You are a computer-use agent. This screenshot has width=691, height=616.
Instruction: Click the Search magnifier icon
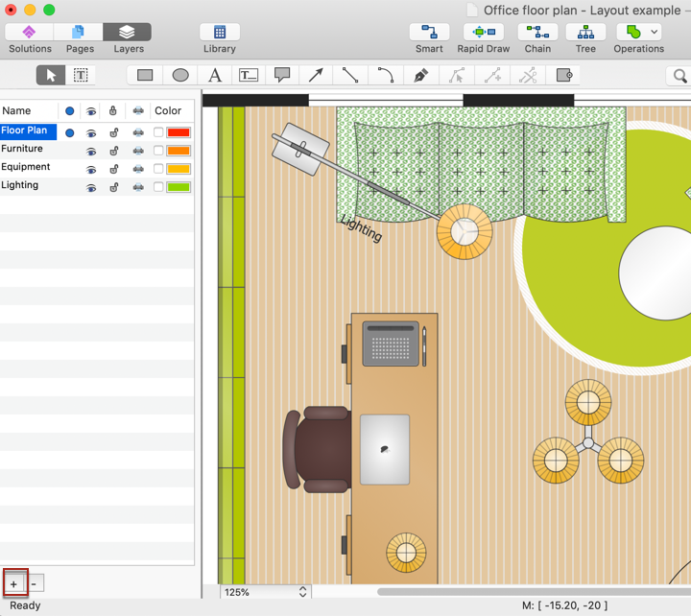[679, 76]
